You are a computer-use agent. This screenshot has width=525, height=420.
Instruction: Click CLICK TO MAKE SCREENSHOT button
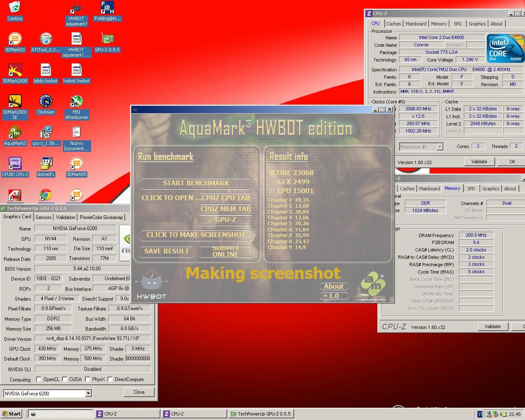[196, 235]
